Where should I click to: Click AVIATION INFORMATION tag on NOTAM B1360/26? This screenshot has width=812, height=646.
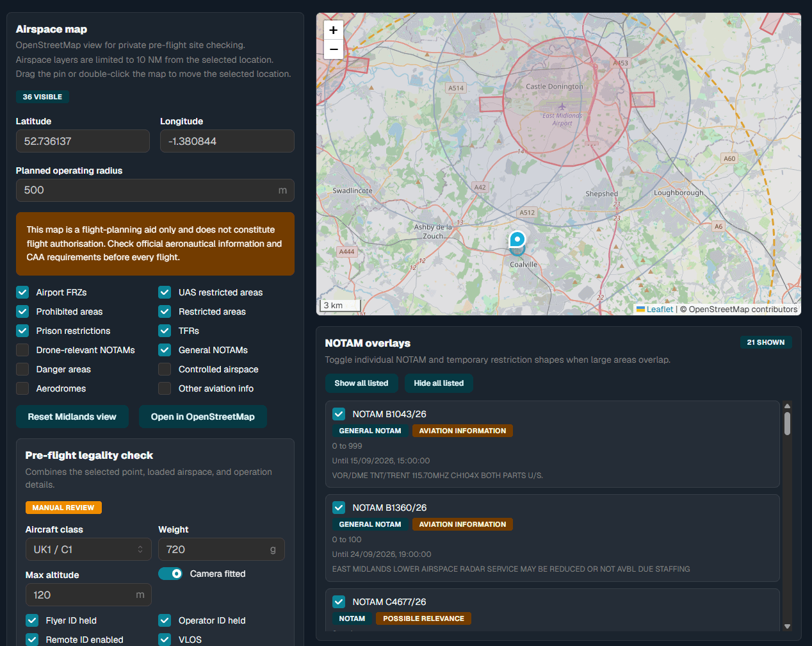[x=462, y=524]
